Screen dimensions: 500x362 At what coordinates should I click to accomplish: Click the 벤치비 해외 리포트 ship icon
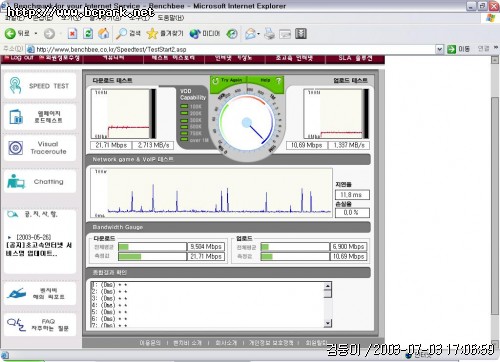[16, 294]
